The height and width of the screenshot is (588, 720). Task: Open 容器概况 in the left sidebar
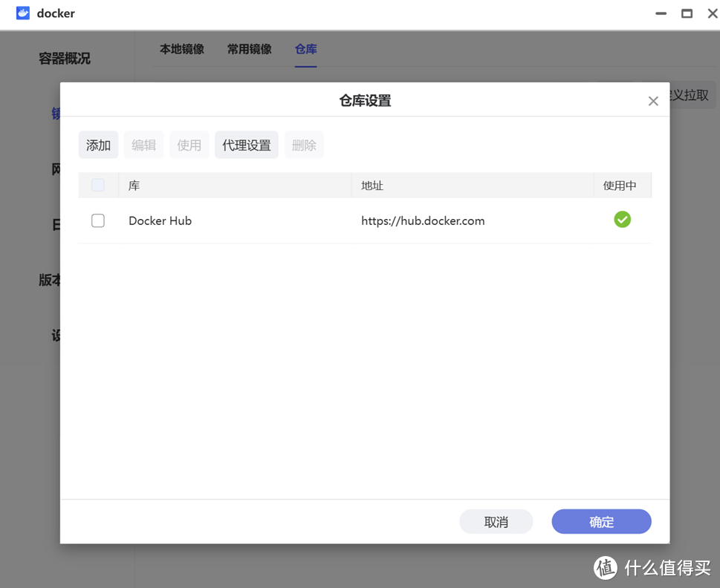coord(63,58)
